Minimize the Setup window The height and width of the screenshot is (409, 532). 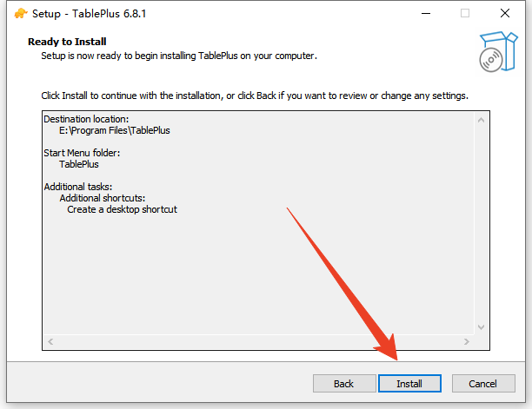point(426,13)
